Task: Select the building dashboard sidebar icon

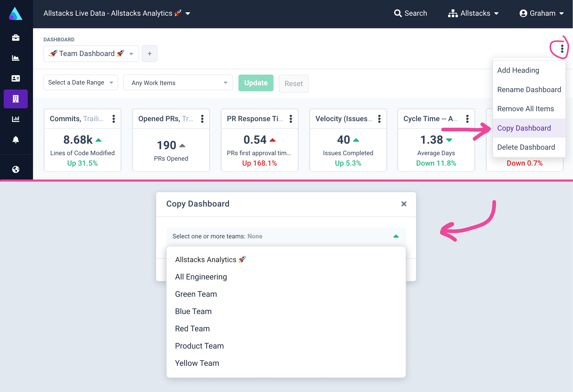Action: [16, 99]
